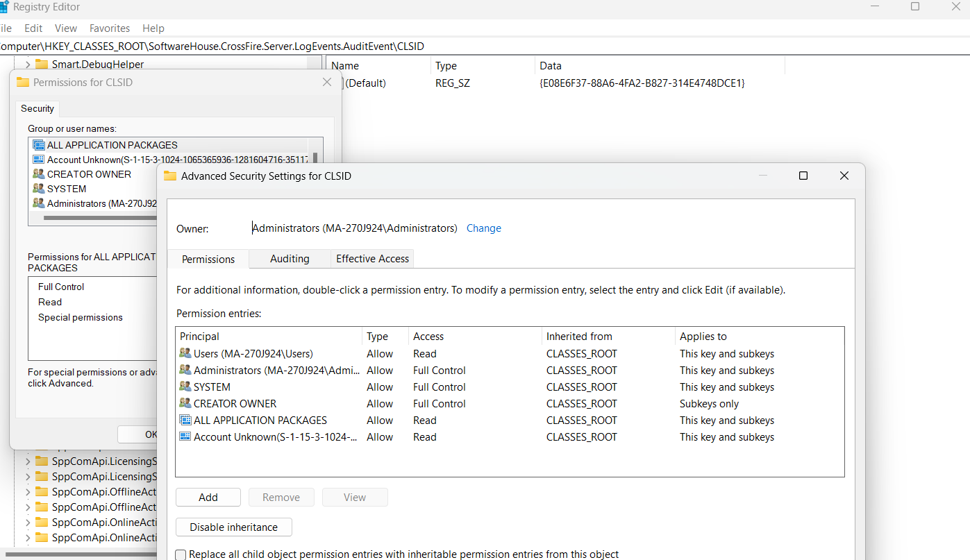Click Users principal icon in permission entries

click(185, 354)
